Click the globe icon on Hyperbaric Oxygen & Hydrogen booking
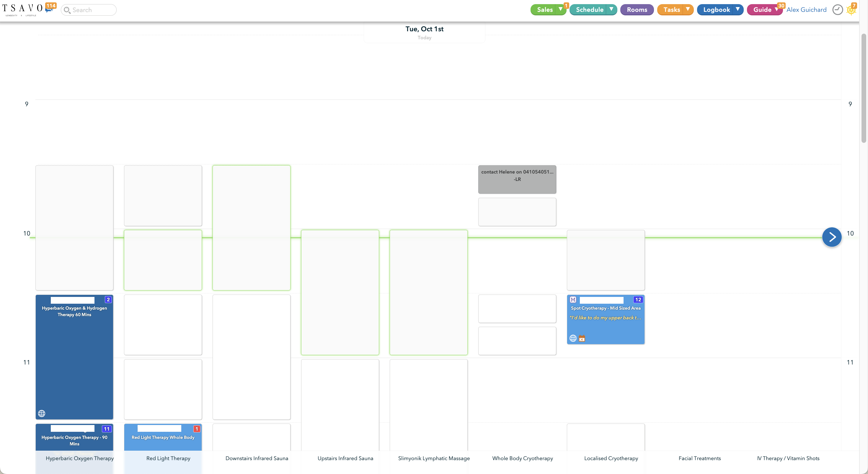 point(41,413)
